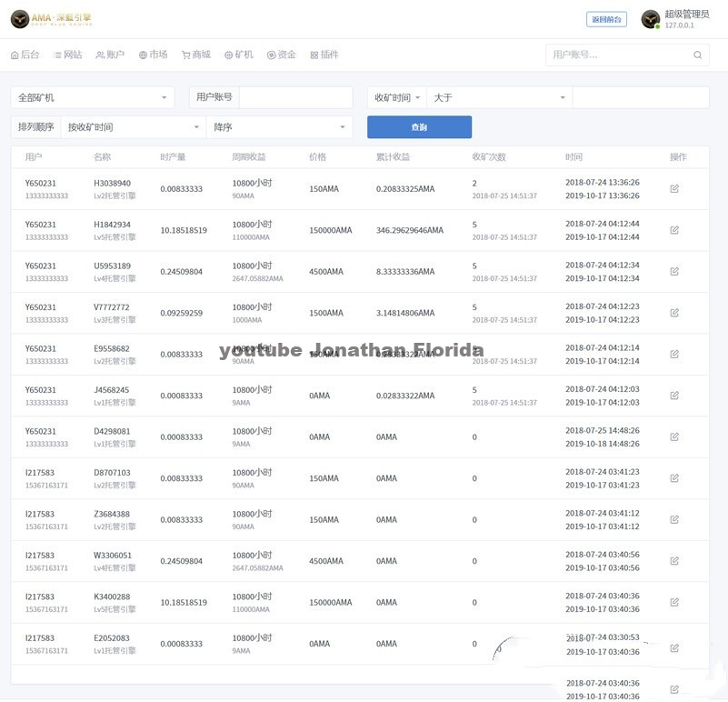Click the admin avatar at top right
The width and height of the screenshot is (728, 702).
pyautogui.click(x=651, y=19)
